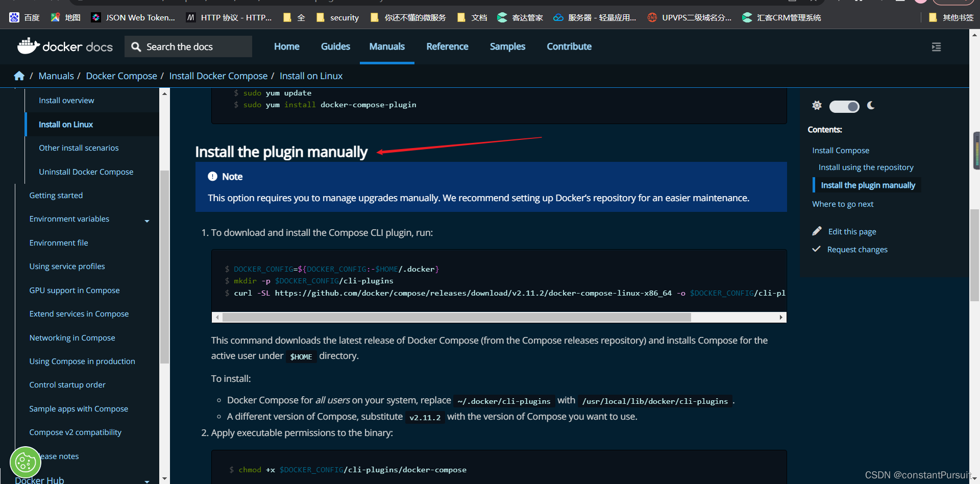Open Getting started in sidebar
The width and height of the screenshot is (980, 484).
(x=56, y=196)
